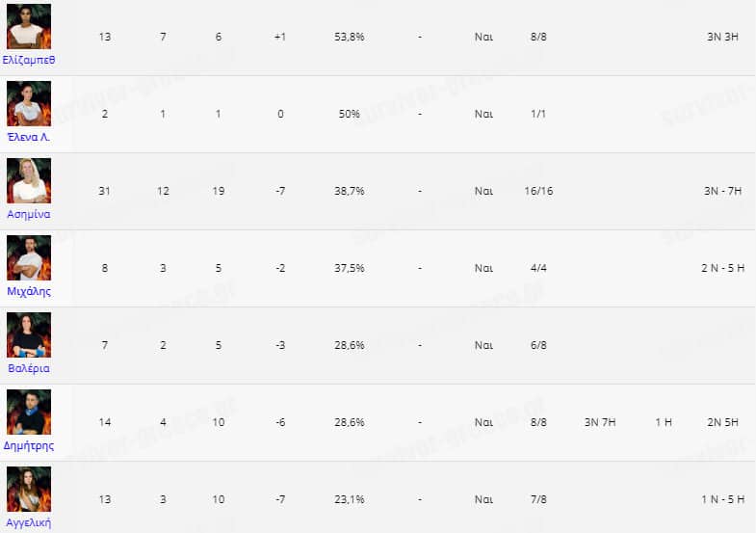Viewport: 756px width, 533px height.
Task: Click the Δημήτρης name link
Action: point(29,445)
